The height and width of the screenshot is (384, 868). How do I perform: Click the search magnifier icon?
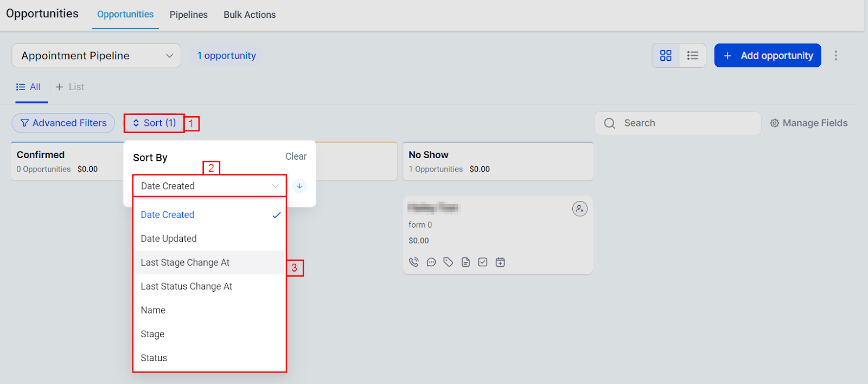point(610,123)
